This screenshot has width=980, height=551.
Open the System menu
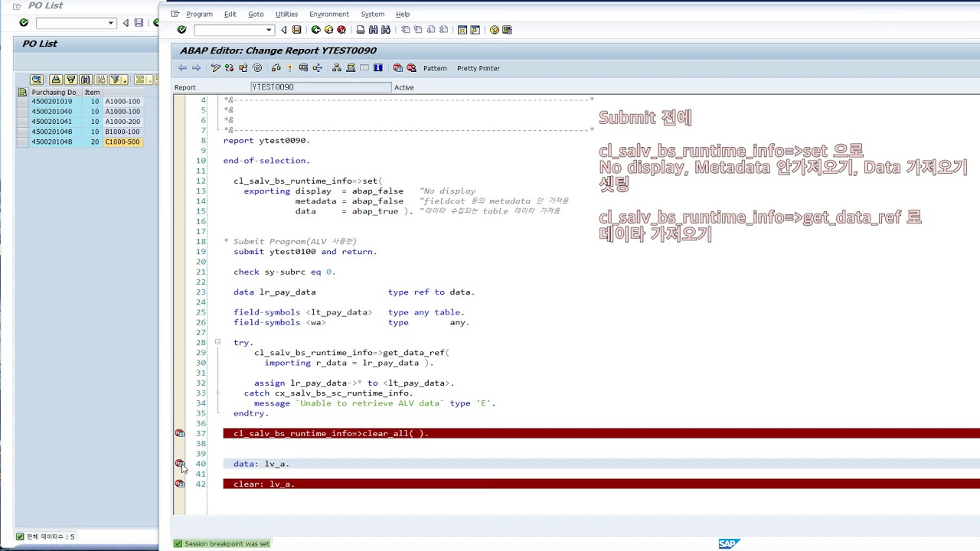point(372,14)
